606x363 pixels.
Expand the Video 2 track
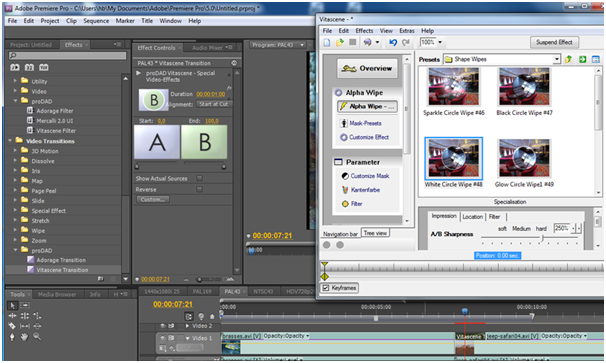pyautogui.click(x=187, y=326)
